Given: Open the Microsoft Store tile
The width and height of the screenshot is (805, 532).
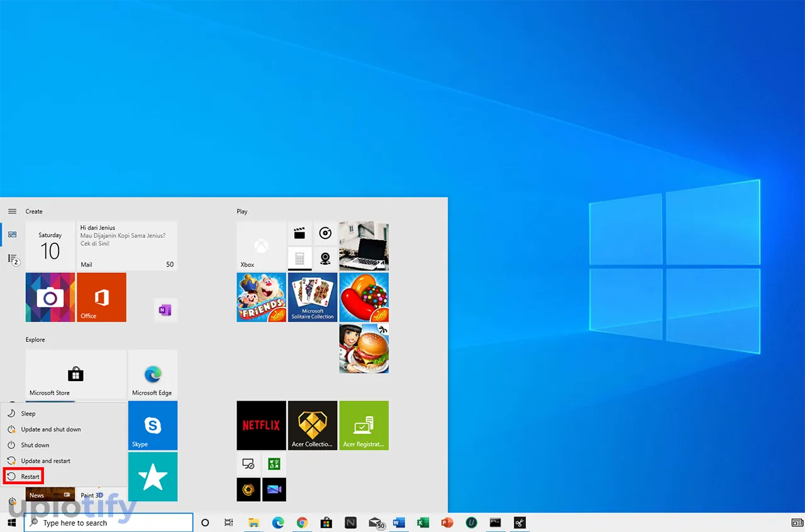Looking at the screenshot, I should click(76, 374).
